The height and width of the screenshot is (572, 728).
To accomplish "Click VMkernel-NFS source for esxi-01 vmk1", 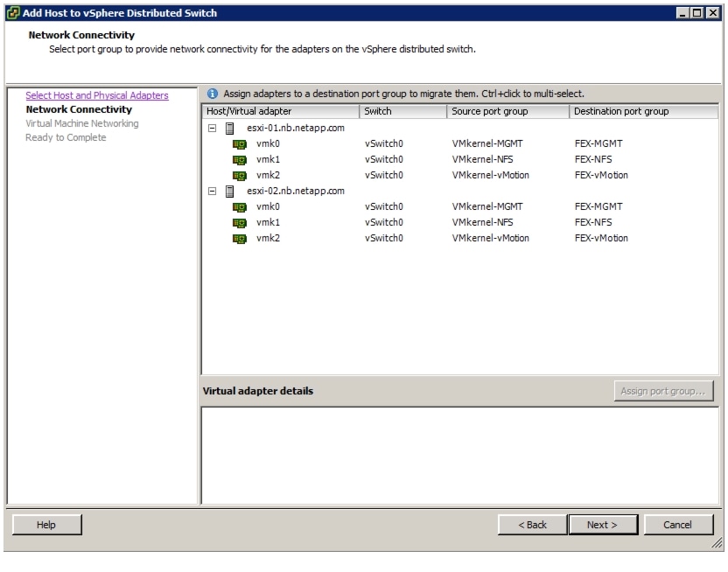I will (x=482, y=159).
